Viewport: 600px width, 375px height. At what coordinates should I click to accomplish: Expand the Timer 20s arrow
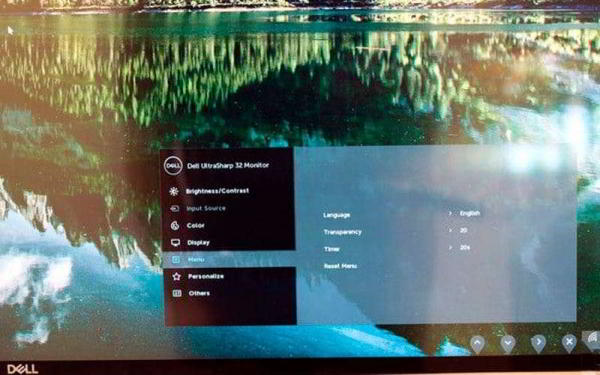click(451, 248)
